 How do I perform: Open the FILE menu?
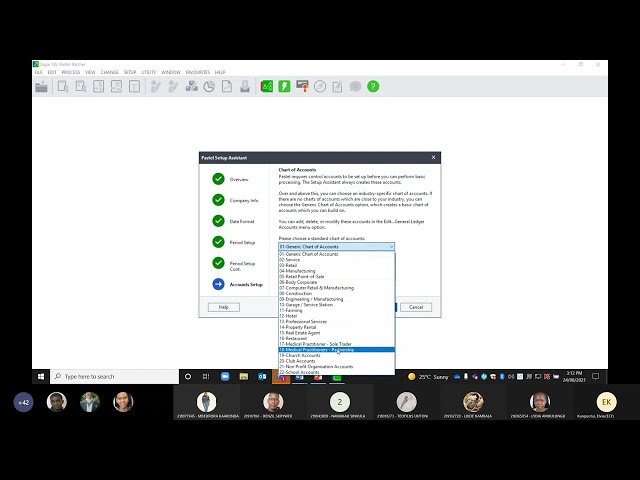click(x=39, y=72)
